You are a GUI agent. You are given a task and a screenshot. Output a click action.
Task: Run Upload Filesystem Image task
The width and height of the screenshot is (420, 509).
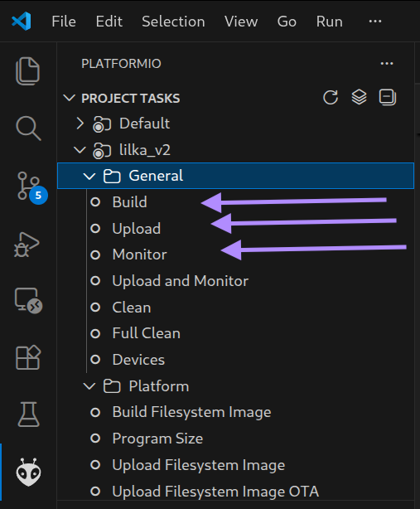[x=199, y=465]
